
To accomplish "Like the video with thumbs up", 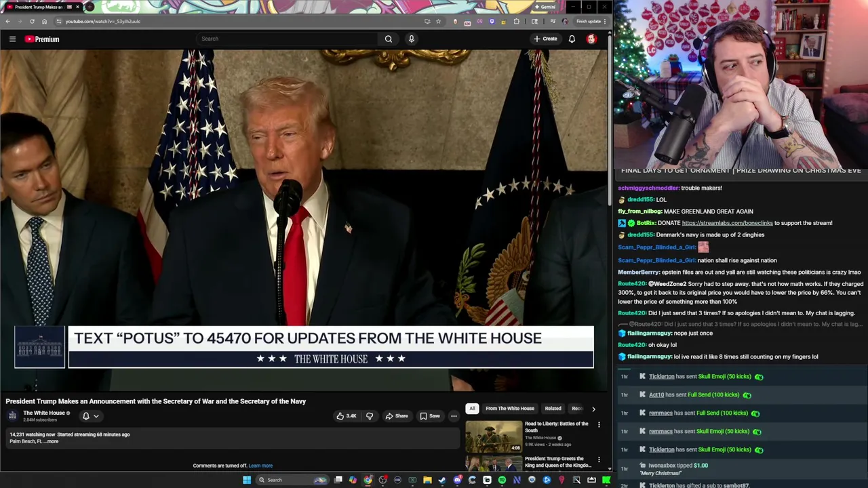I will point(347,416).
